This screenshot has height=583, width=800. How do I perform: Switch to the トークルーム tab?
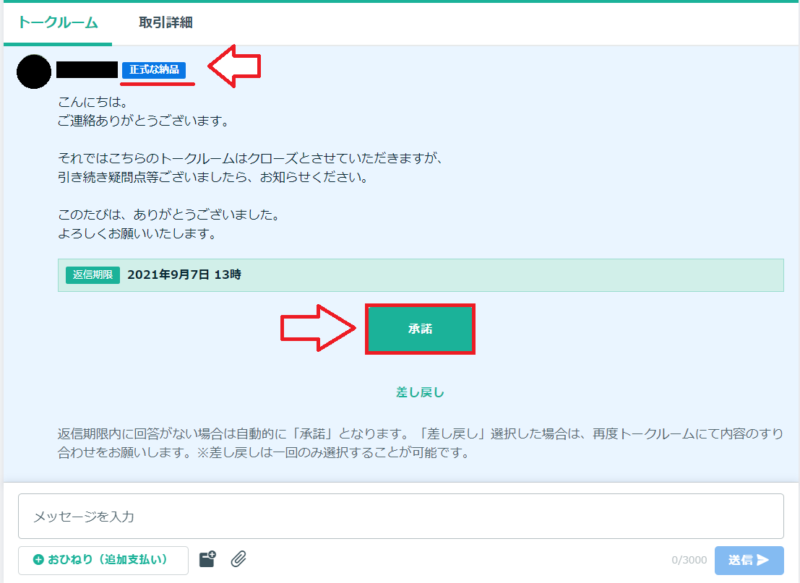(58, 23)
